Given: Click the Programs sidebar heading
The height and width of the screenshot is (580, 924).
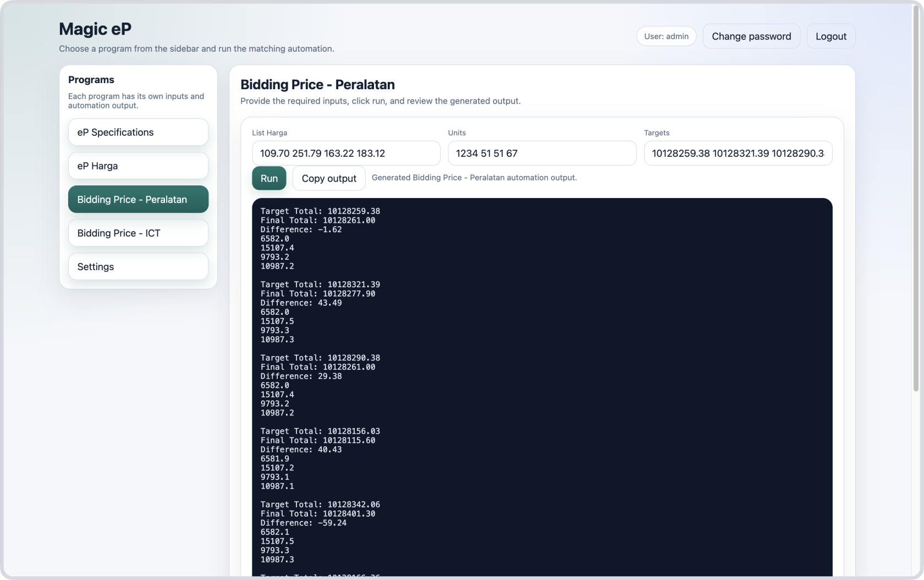Looking at the screenshot, I should click(91, 80).
